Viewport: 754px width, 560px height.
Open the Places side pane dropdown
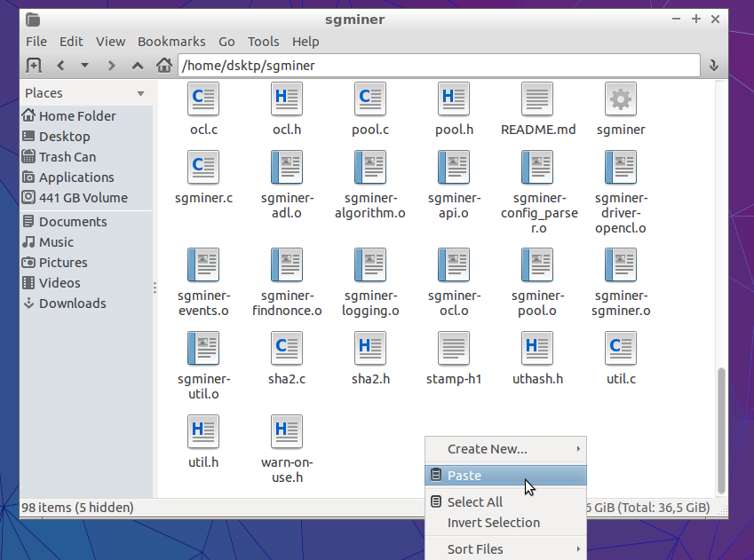[x=140, y=93]
